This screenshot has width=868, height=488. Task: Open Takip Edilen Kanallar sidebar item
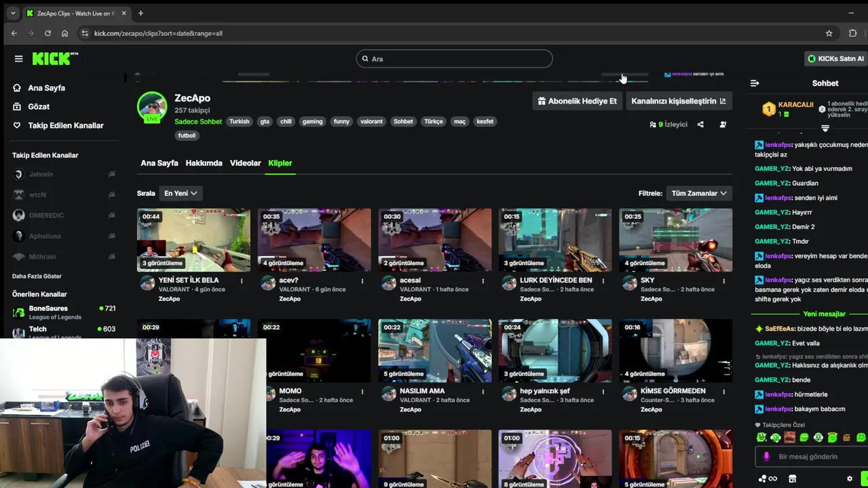pos(58,125)
